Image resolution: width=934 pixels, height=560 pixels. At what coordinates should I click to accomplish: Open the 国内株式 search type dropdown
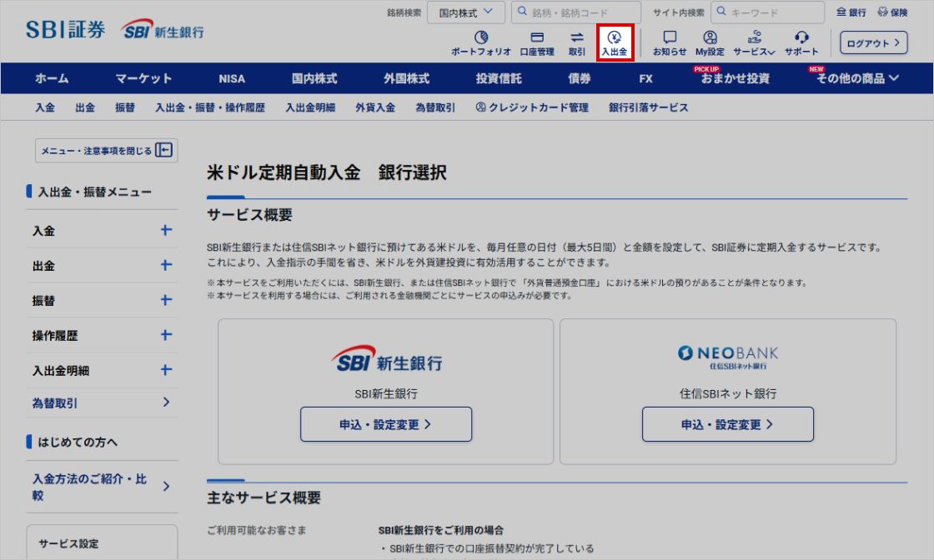coord(466,12)
